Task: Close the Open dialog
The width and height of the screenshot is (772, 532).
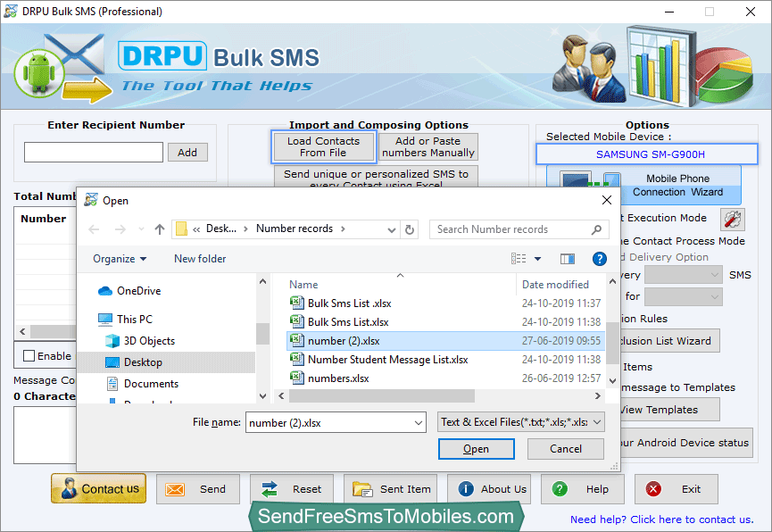Action: (607, 200)
